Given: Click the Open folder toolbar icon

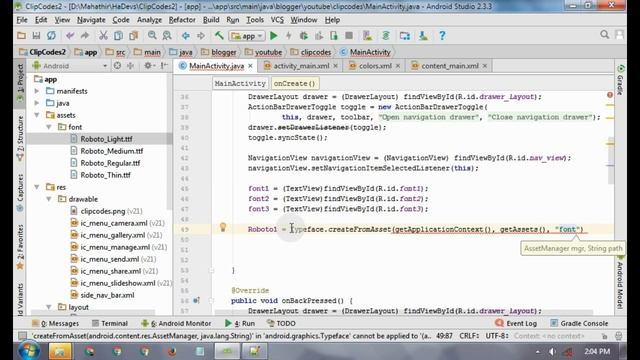Looking at the screenshot, I should click(21, 36).
